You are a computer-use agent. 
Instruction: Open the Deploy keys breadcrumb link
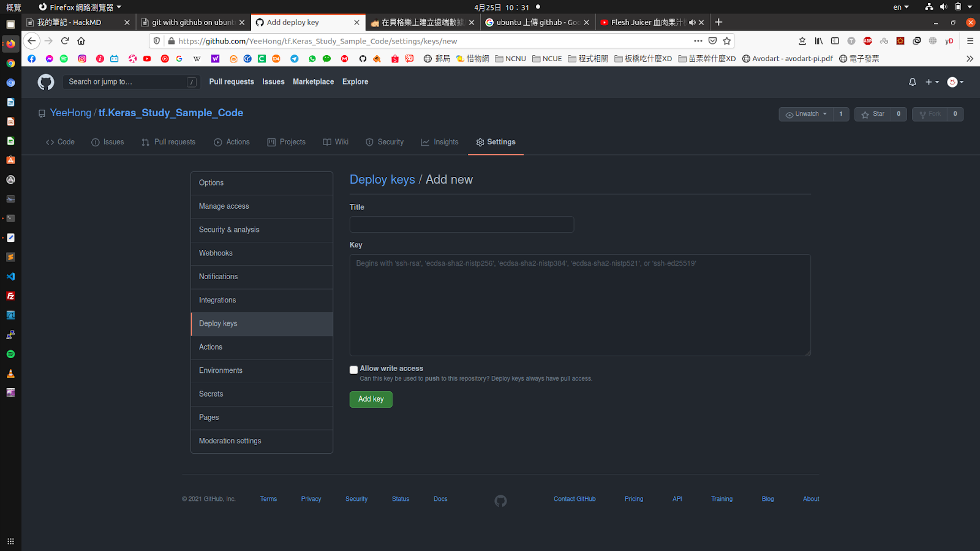382,179
